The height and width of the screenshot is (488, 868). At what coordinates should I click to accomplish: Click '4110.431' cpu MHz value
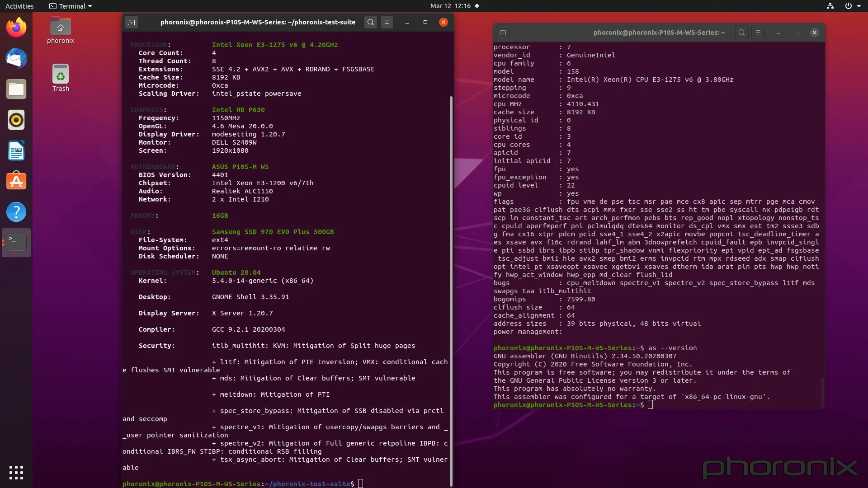coord(583,104)
